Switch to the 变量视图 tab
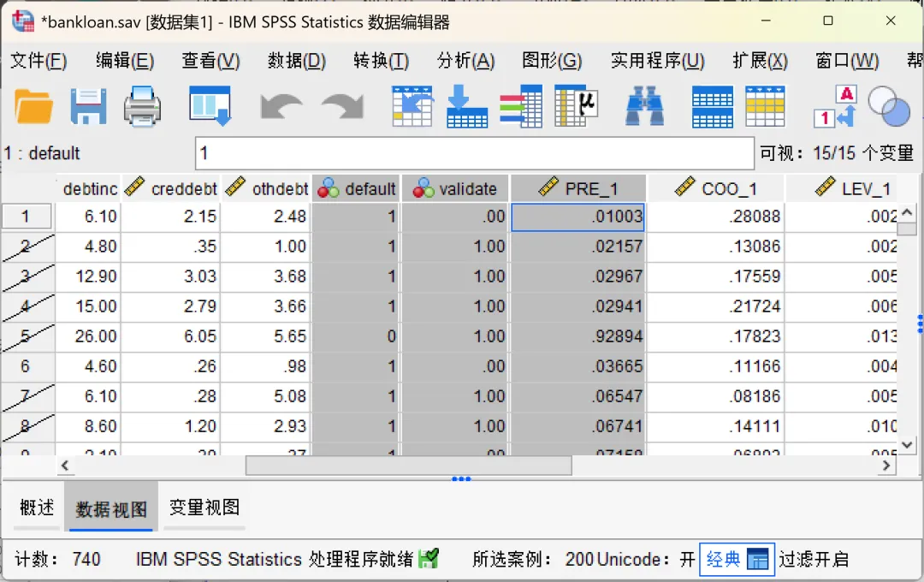 coord(204,508)
